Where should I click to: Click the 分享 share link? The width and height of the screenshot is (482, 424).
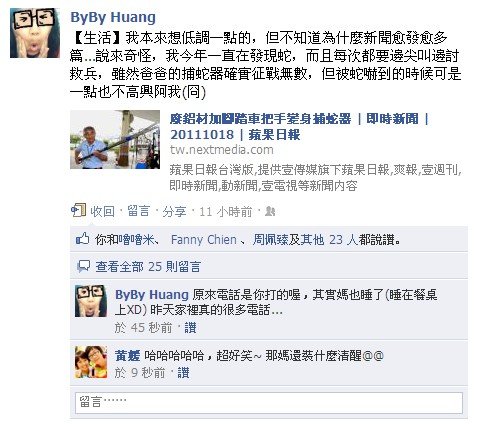174,211
